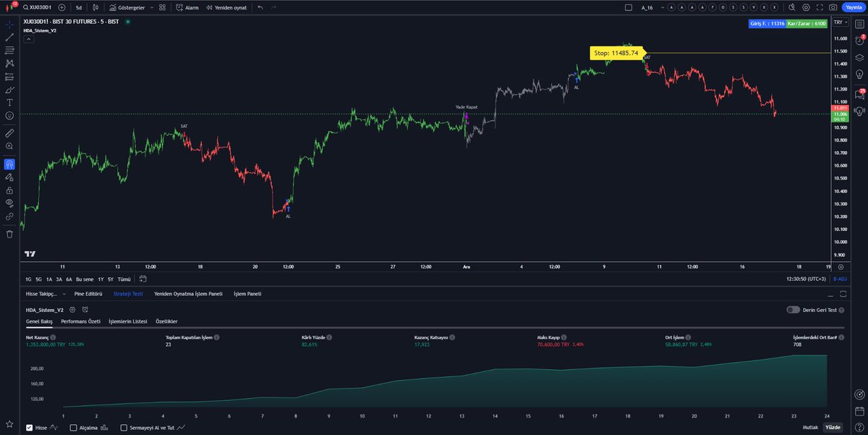Create an Alarm alert
This screenshot has width=868, height=435.
tap(187, 7)
